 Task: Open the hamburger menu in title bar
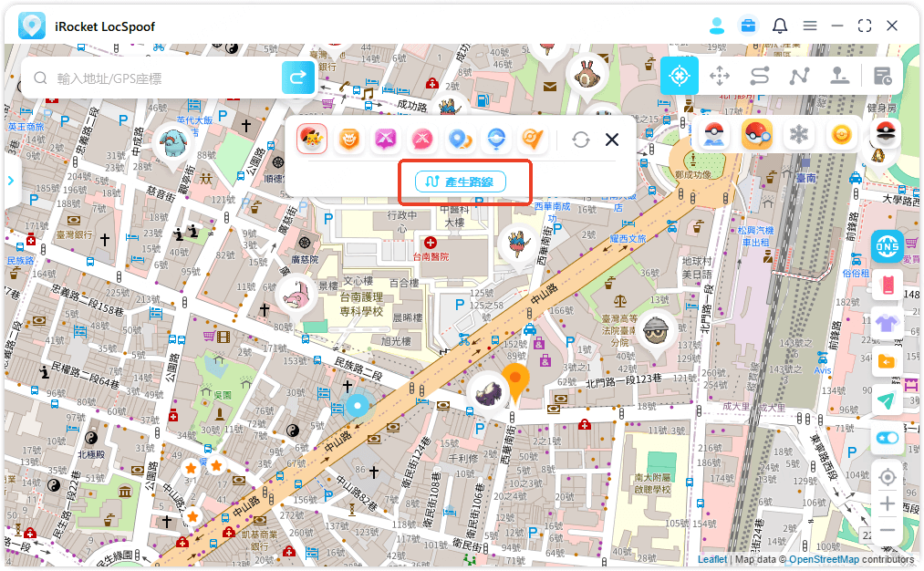click(810, 26)
